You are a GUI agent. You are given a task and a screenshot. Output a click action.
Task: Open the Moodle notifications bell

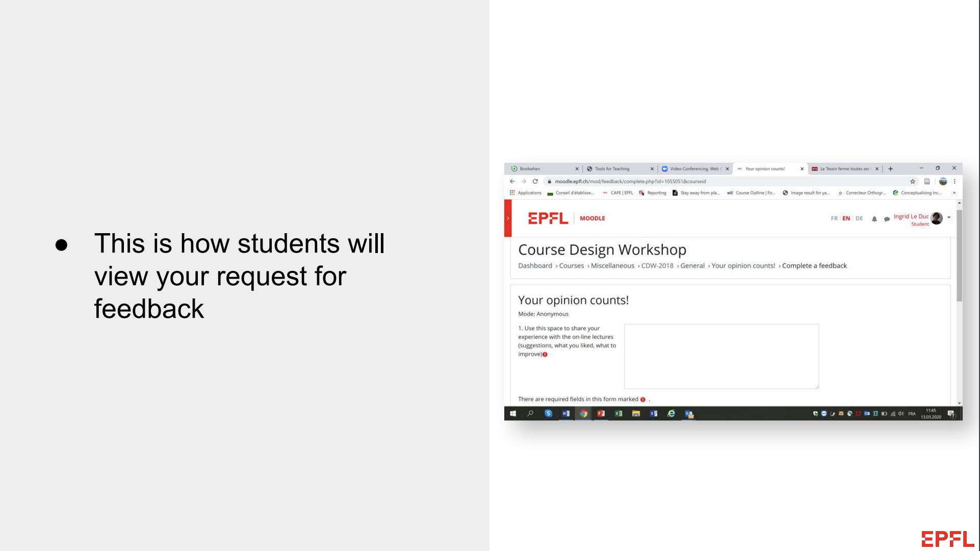[874, 219]
